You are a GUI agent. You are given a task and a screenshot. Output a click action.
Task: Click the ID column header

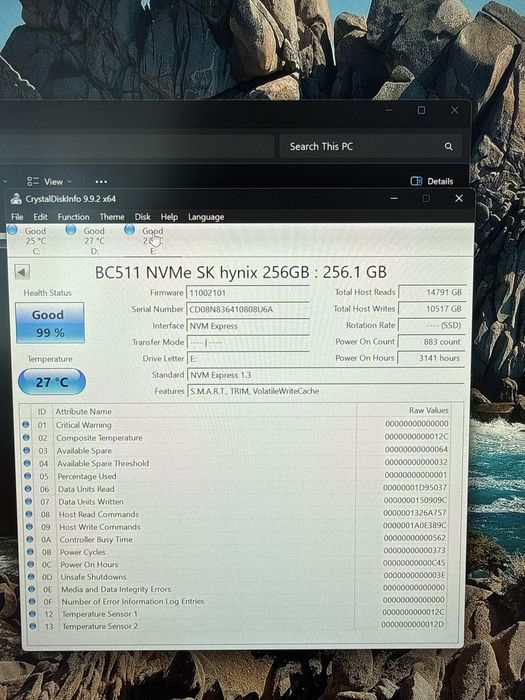[x=42, y=411]
